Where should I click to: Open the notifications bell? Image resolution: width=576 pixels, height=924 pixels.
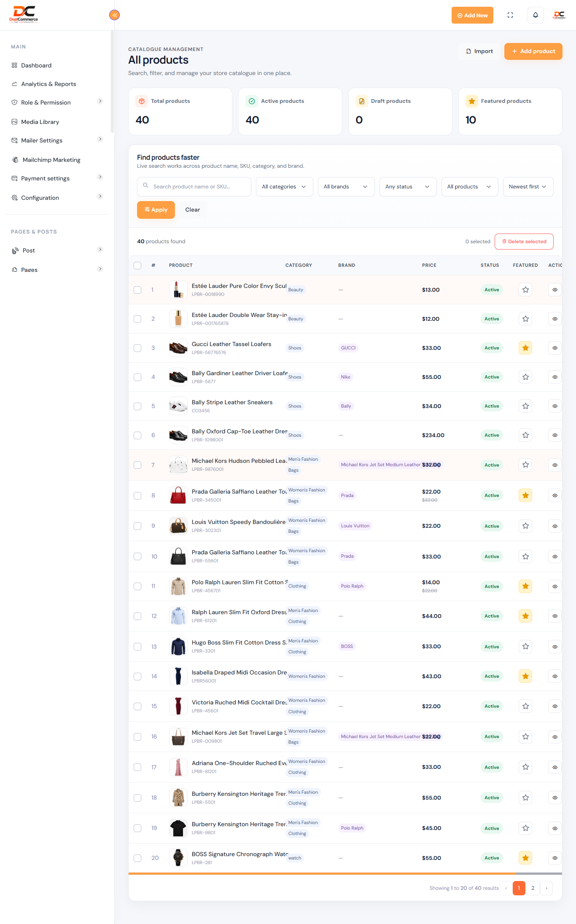[x=536, y=15]
